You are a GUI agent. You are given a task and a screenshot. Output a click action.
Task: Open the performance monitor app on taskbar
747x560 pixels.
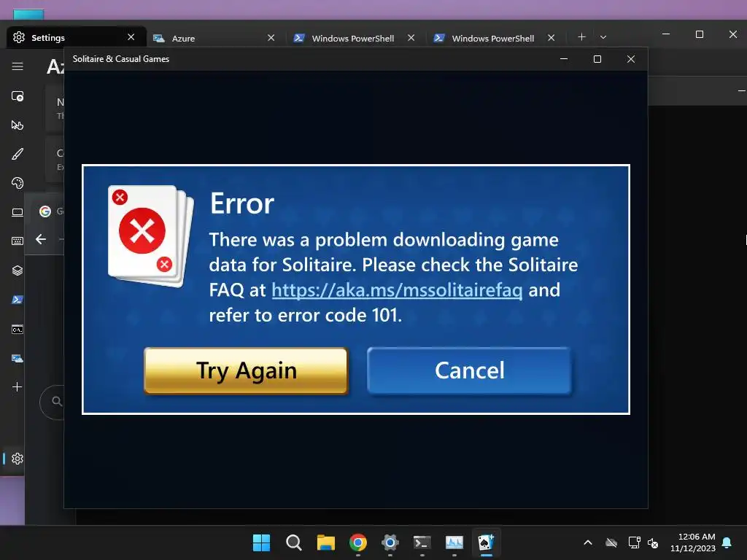(x=454, y=542)
